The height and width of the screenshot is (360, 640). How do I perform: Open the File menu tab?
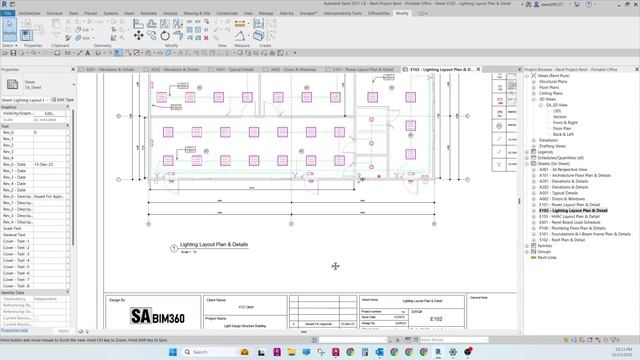click(x=8, y=13)
